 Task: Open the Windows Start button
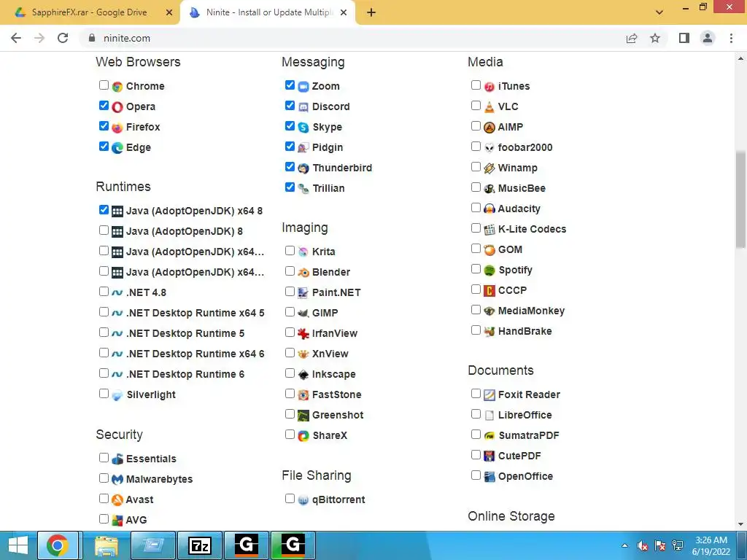tap(18, 545)
